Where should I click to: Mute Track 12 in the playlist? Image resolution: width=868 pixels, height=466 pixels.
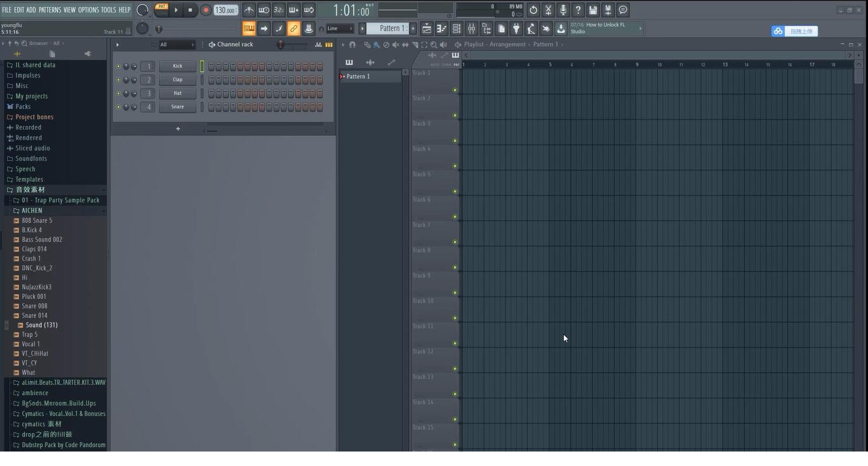click(455, 368)
